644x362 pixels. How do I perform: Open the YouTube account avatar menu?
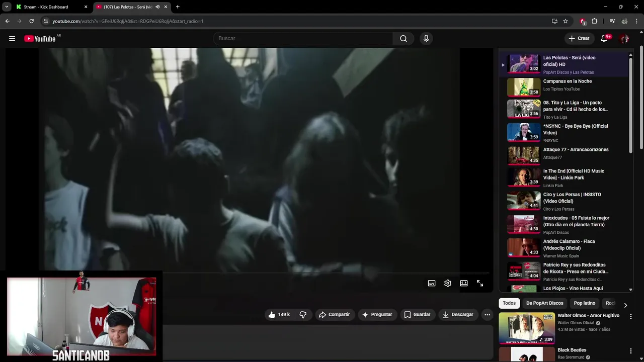(624, 39)
